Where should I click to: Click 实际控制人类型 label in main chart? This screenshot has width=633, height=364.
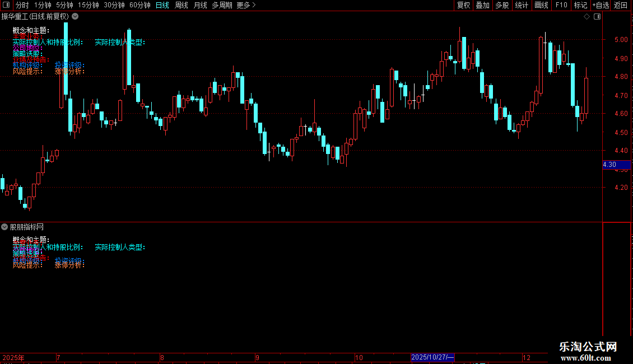pos(120,42)
